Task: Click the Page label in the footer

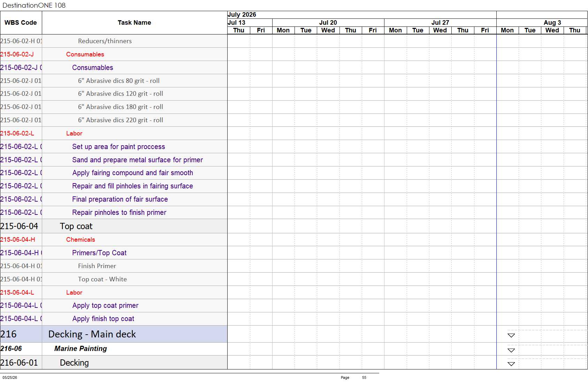Action: (x=345, y=377)
